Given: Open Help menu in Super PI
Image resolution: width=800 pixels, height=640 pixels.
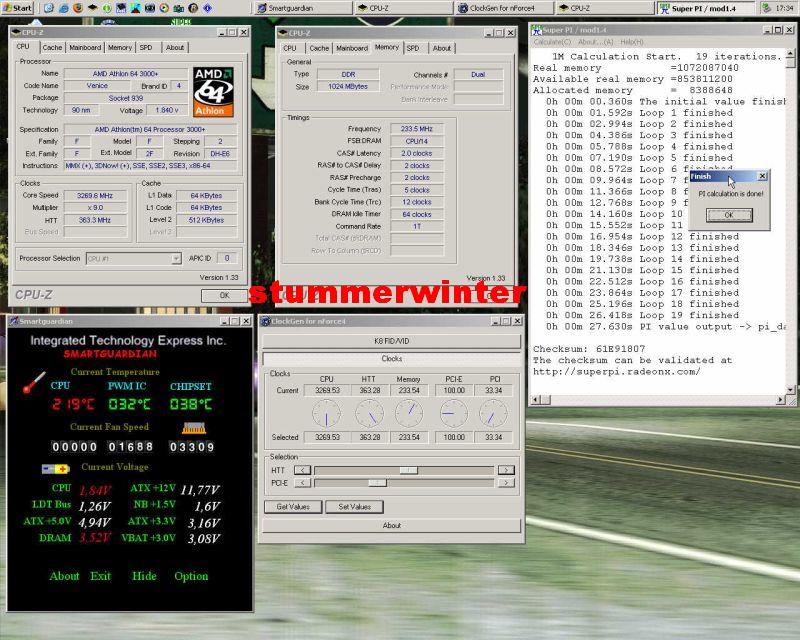Looking at the screenshot, I should pyautogui.click(x=632, y=42).
